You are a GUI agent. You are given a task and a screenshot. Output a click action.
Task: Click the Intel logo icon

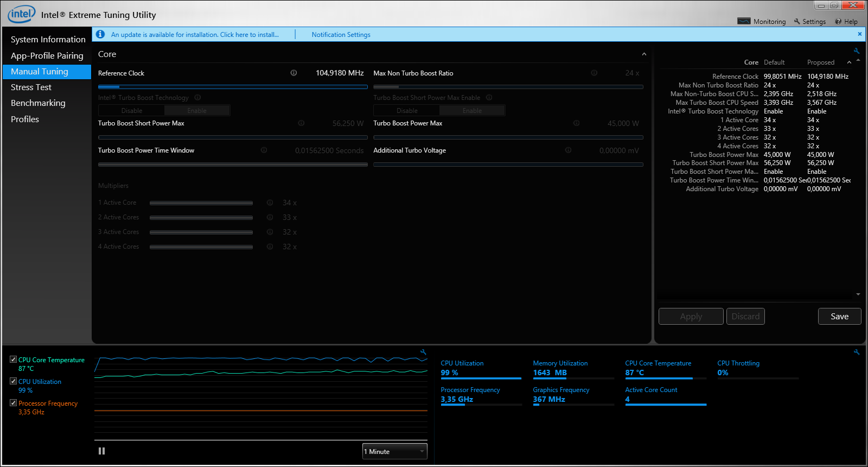coord(22,14)
